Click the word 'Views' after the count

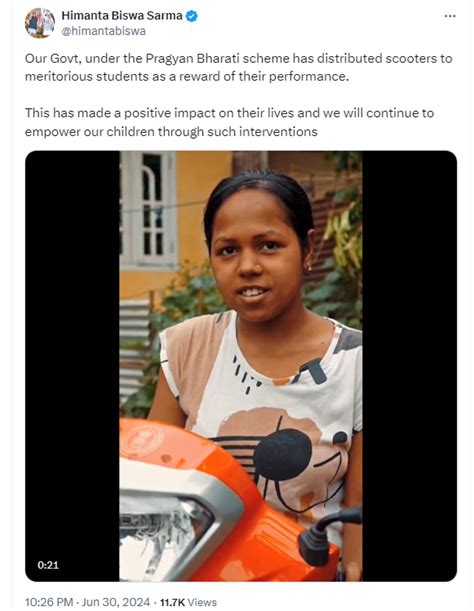point(202,602)
